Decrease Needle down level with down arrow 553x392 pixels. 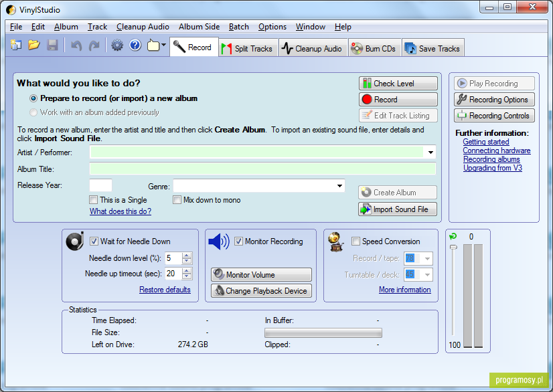pyautogui.click(x=187, y=261)
